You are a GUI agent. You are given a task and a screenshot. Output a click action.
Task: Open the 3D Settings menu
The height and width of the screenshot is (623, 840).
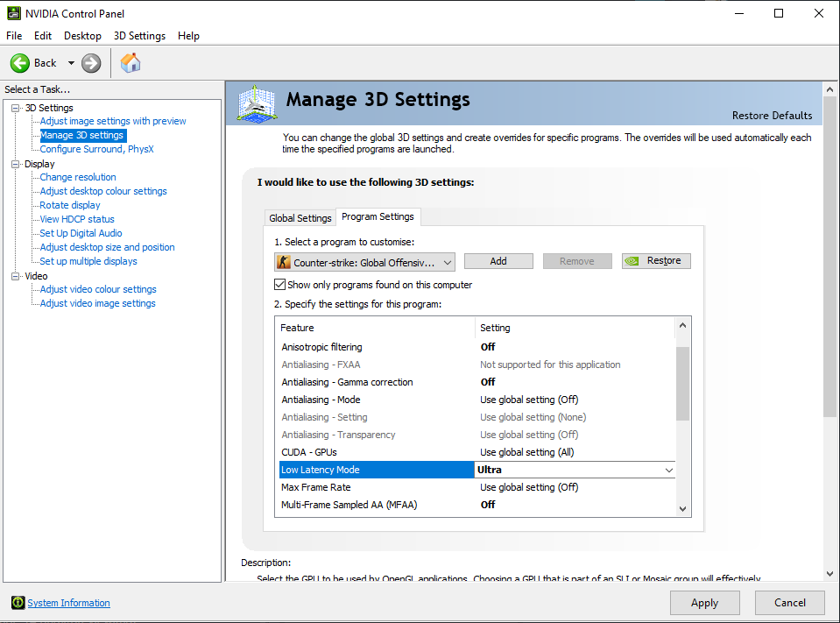point(139,36)
